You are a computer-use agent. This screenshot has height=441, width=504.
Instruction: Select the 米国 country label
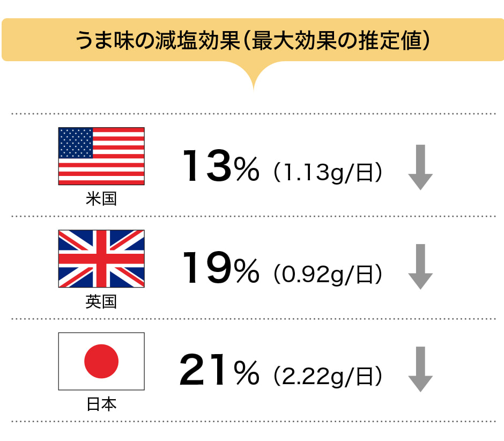pyautogui.click(x=101, y=199)
